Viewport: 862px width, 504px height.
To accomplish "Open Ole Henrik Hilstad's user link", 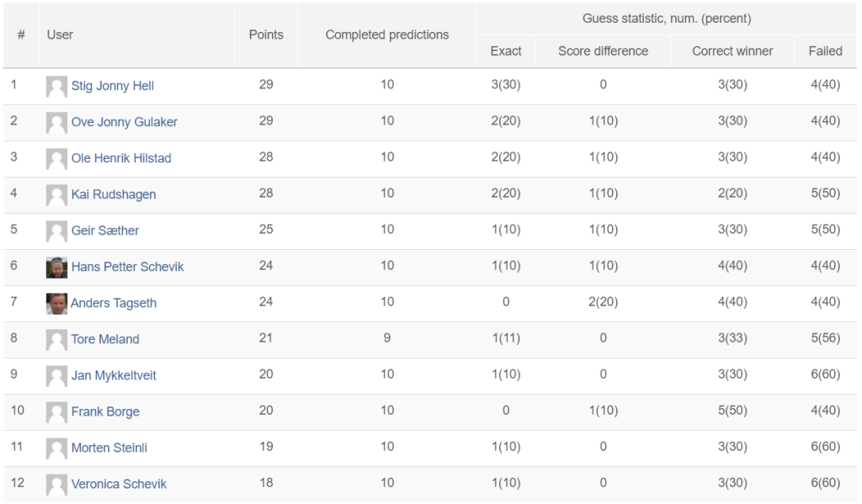I will click(x=121, y=158).
